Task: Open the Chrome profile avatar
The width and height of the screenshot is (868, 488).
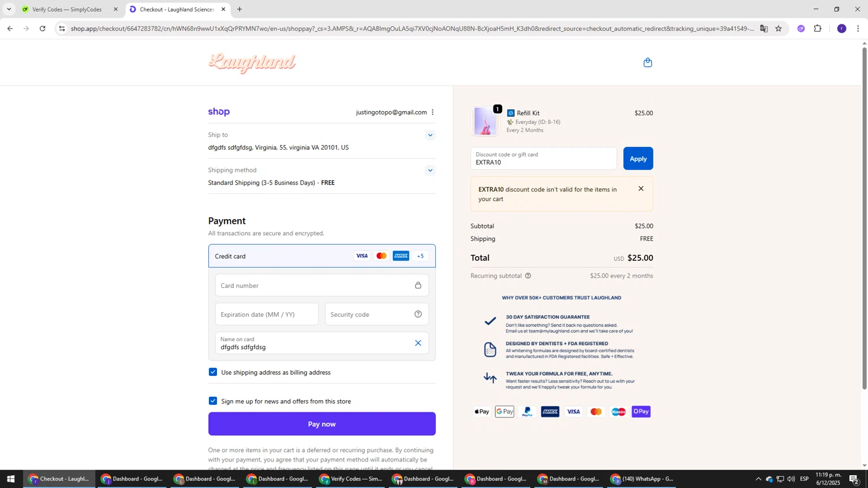Action: pyautogui.click(x=842, y=28)
